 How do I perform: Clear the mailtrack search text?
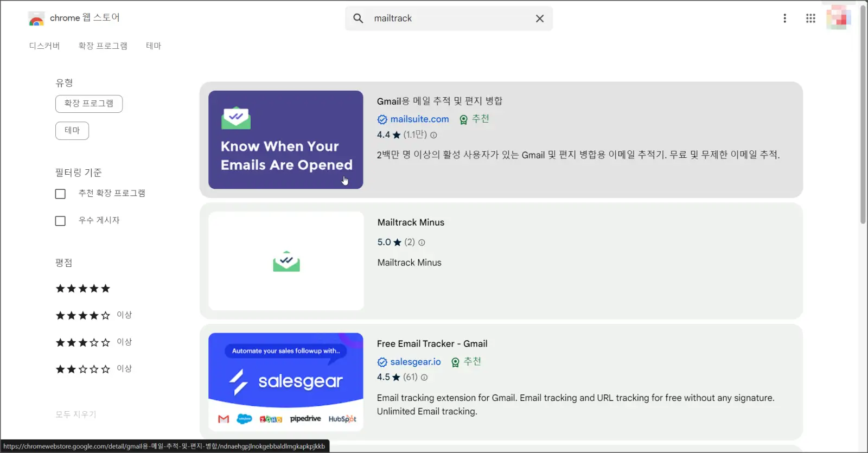[x=540, y=18]
